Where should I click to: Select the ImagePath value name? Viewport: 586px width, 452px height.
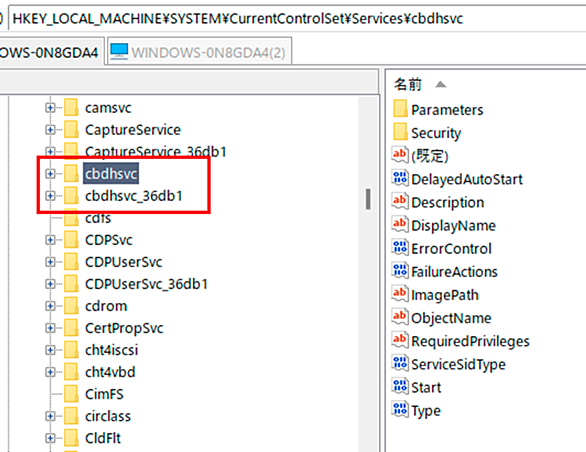click(x=445, y=295)
